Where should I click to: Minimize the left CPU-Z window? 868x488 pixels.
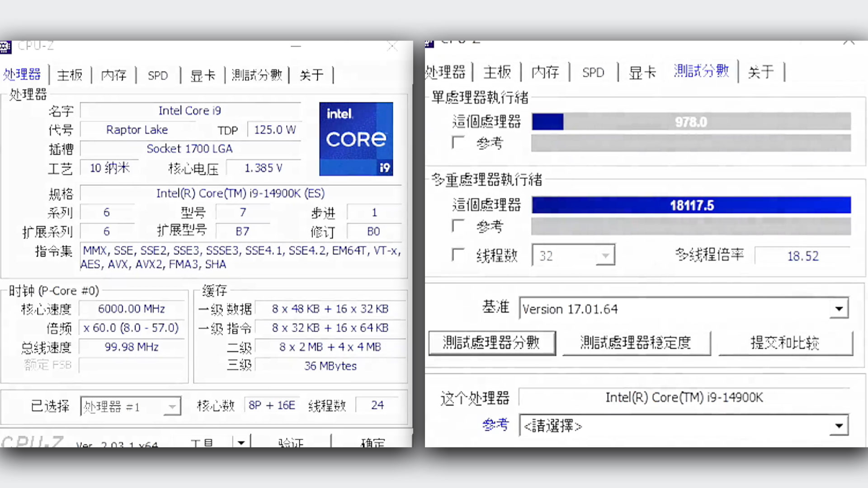296,46
